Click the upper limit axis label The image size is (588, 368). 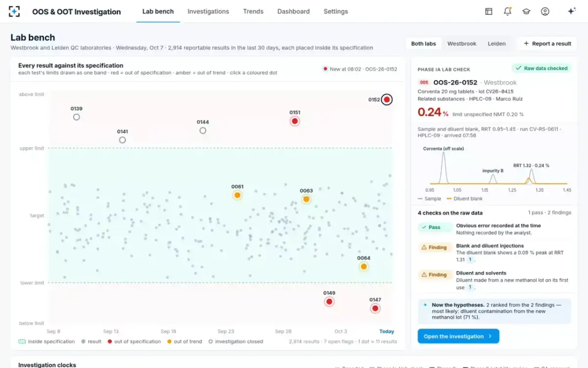click(x=32, y=148)
